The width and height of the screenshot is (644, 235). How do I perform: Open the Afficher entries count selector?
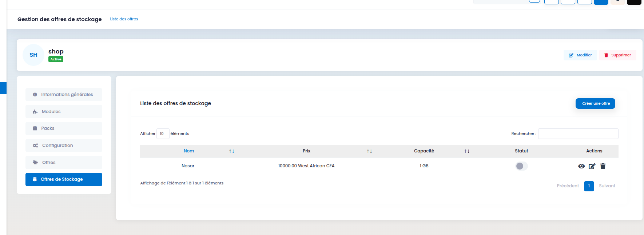click(x=163, y=134)
